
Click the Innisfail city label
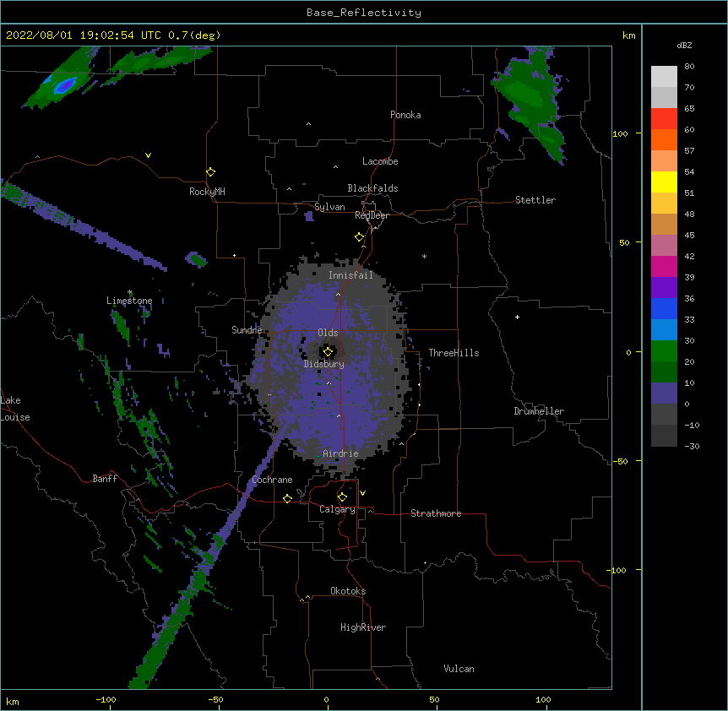coord(350,275)
